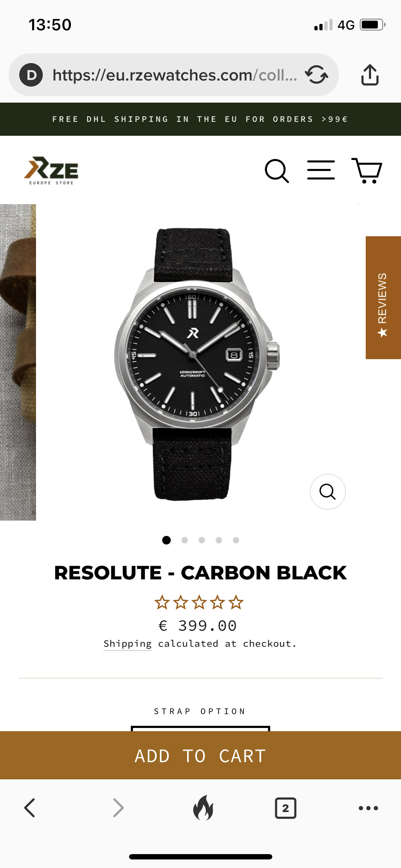This screenshot has height=868, width=401.
Task: Tap the DuckDuckGo privacy shield icon
Action: [x=31, y=75]
